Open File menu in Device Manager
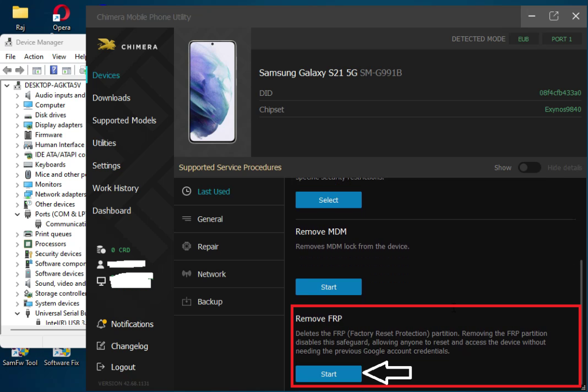Screen dimensions: 588x392 [10, 57]
